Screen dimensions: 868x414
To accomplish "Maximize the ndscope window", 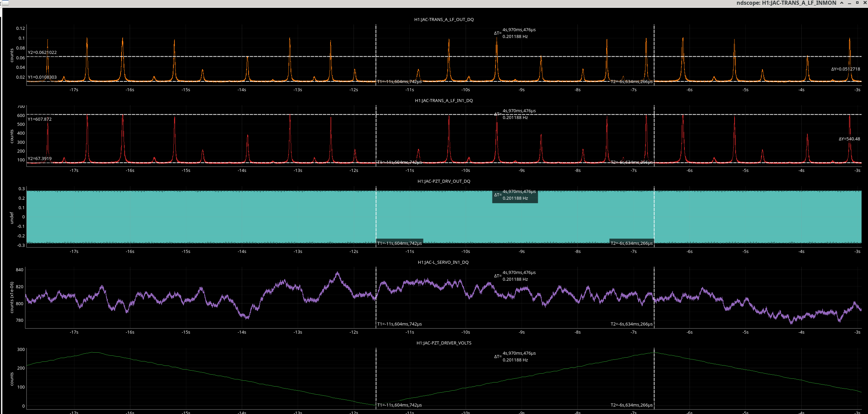I will [857, 3].
